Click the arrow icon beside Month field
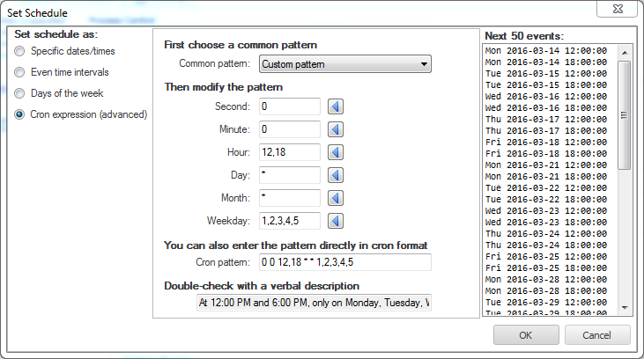This screenshot has height=359, width=644. point(336,198)
